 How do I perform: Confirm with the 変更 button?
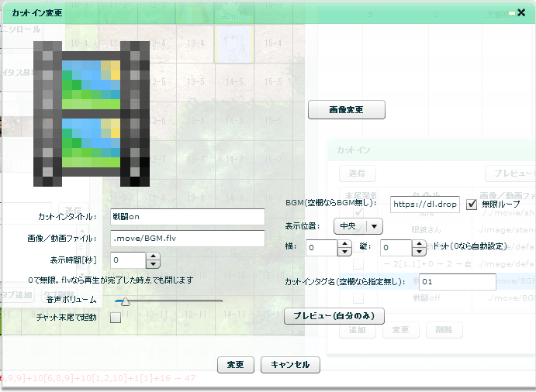pos(235,364)
